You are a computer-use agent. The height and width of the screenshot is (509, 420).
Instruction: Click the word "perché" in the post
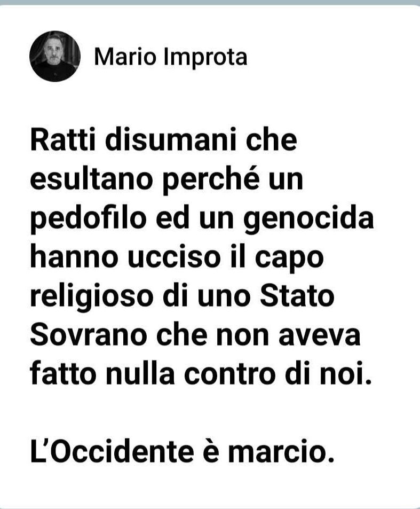pos(210,180)
